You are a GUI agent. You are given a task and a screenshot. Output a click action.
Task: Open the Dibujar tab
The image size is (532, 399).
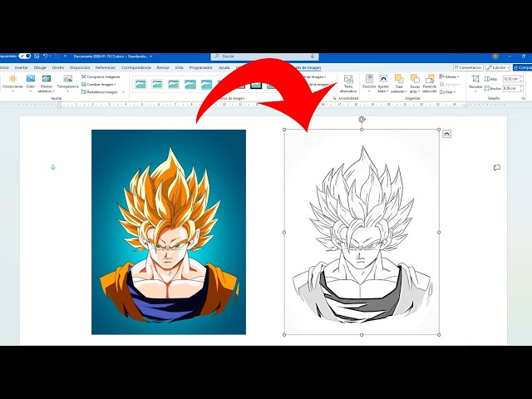click(40, 67)
